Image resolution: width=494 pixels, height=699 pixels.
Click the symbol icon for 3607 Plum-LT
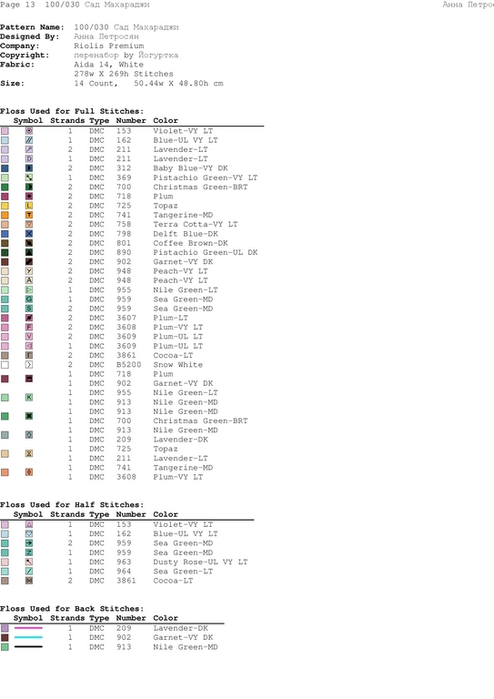[x=29, y=318]
